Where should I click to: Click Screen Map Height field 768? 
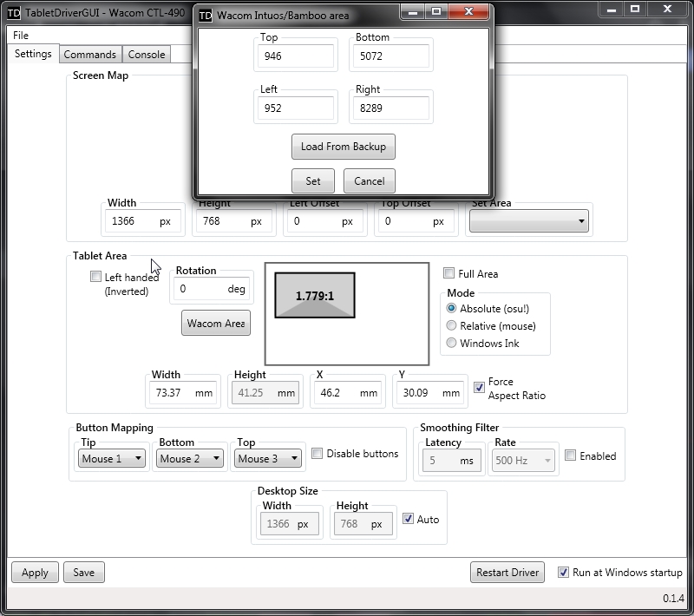coord(234,221)
